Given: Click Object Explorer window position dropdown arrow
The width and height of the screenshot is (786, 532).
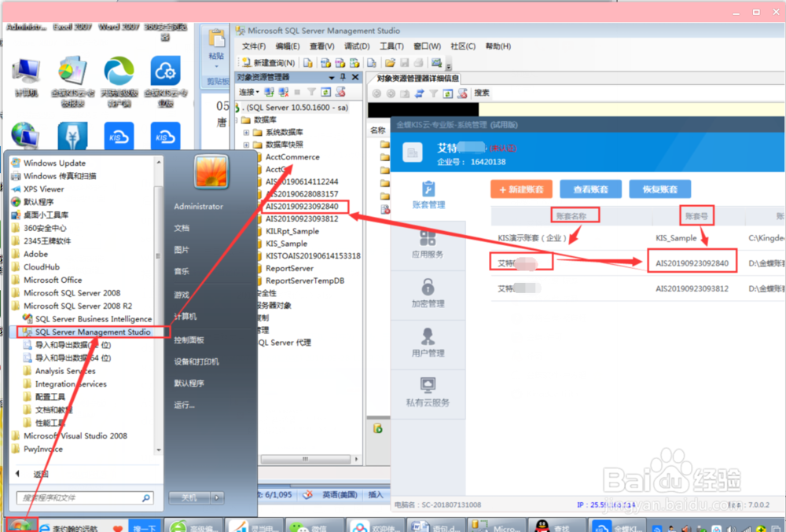Looking at the screenshot, I should tap(332, 78).
